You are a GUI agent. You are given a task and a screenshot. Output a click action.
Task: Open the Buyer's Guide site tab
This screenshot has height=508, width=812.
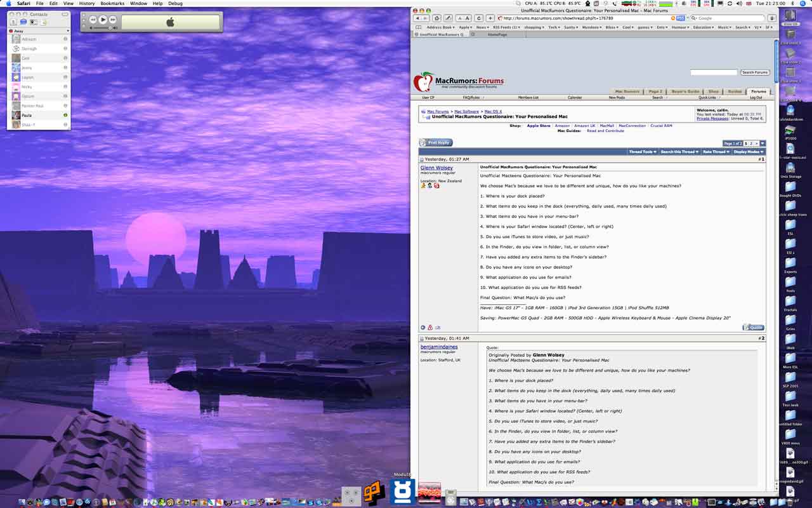[x=685, y=91]
